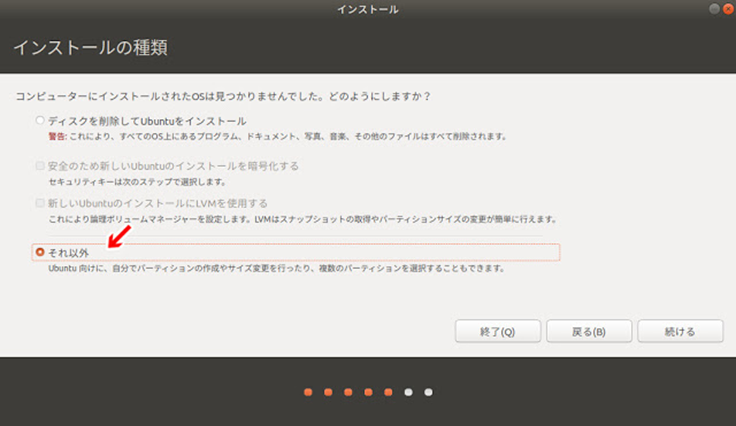Click the 'インストールの種類' heading text
The width and height of the screenshot is (736, 426).
coord(91,48)
